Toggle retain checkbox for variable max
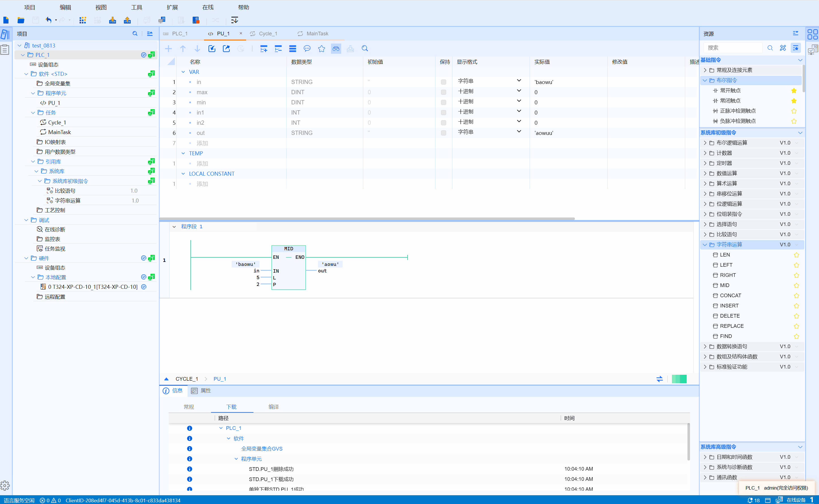This screenshot has width=819, height=504. [443, 92]
